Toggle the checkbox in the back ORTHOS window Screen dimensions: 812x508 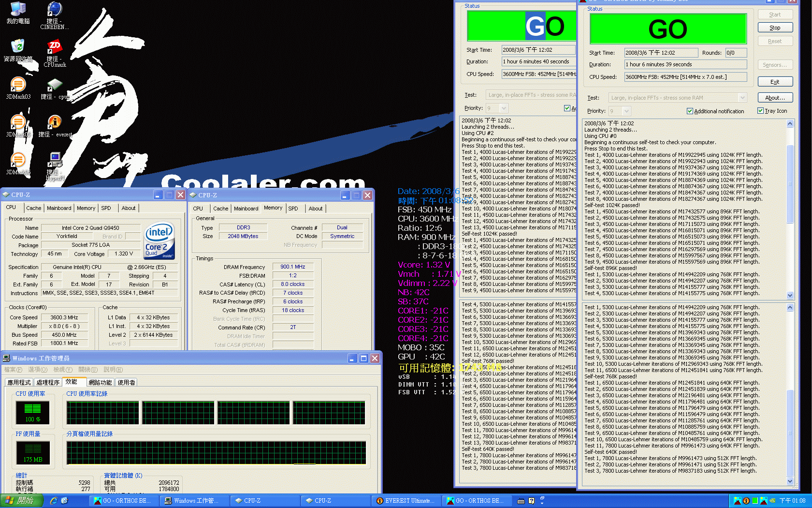(567, 108)
